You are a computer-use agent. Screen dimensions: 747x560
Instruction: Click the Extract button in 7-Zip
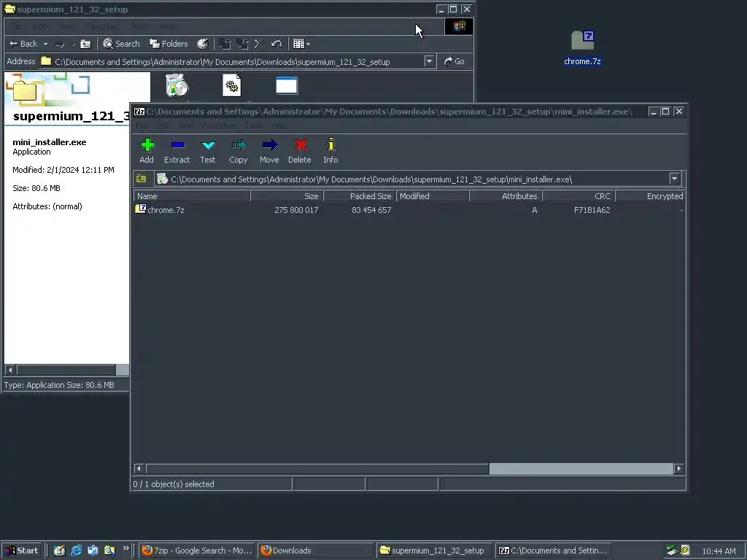pyautogui.click(x=177, y=150)
